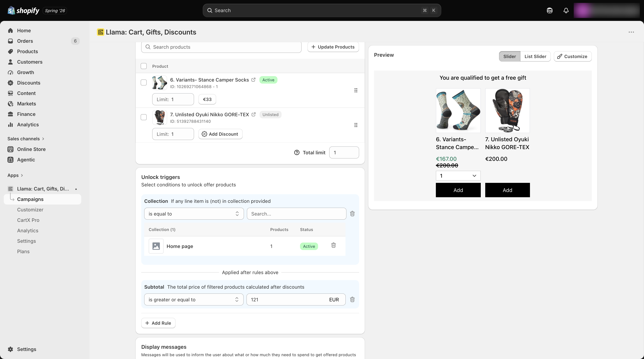Edit the Subtotal amount field showing 121
The width and height of the screenshot is (644, 359).
296,300
